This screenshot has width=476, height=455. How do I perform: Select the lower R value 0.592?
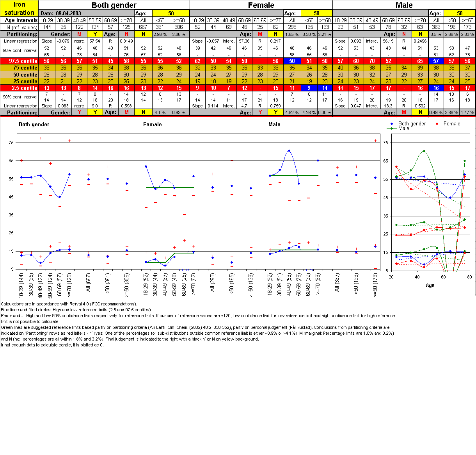pyautogui.click(x=420, y=106)
